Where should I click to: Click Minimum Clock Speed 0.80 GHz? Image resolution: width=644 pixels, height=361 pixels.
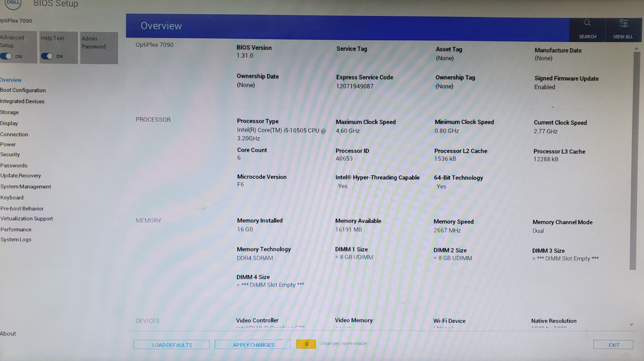tap(447, 131)
